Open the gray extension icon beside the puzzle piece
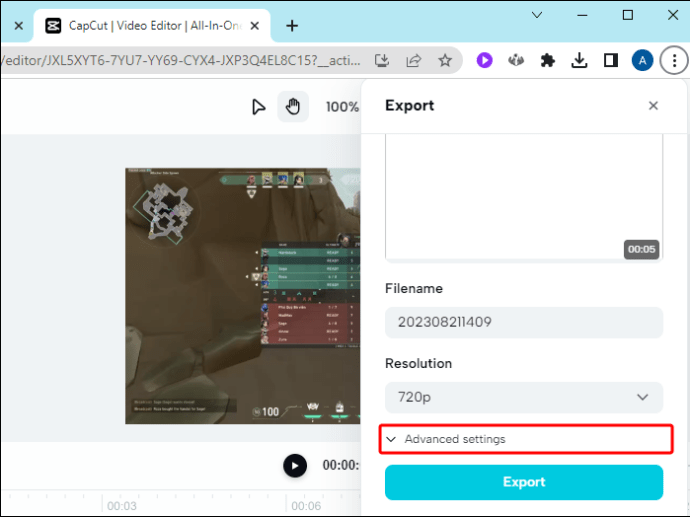 point(516,60)
